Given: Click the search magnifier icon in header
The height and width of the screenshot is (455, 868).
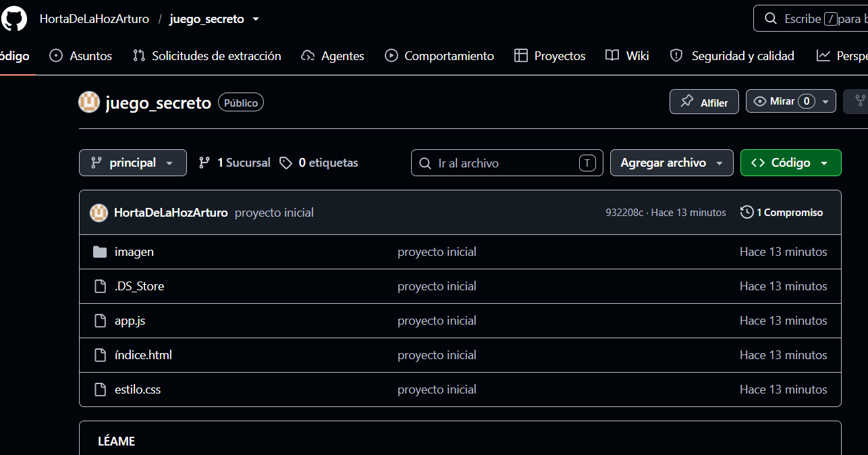Looking at the screenshot, I should [x=771, y=19].
